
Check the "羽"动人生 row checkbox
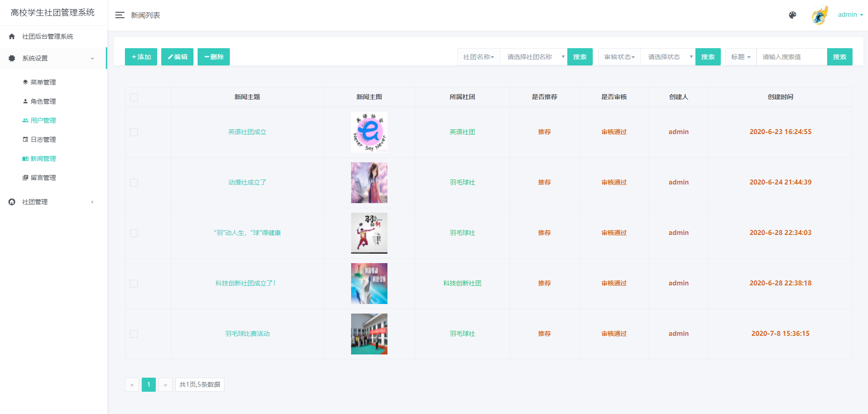pyautogui.click(x=134, y=233)
